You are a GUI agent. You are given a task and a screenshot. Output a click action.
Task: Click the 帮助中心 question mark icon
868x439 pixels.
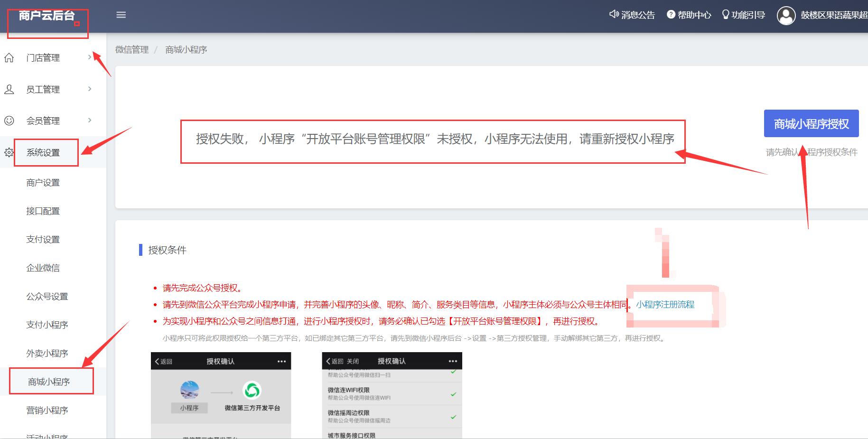click(x=671, y=14)
